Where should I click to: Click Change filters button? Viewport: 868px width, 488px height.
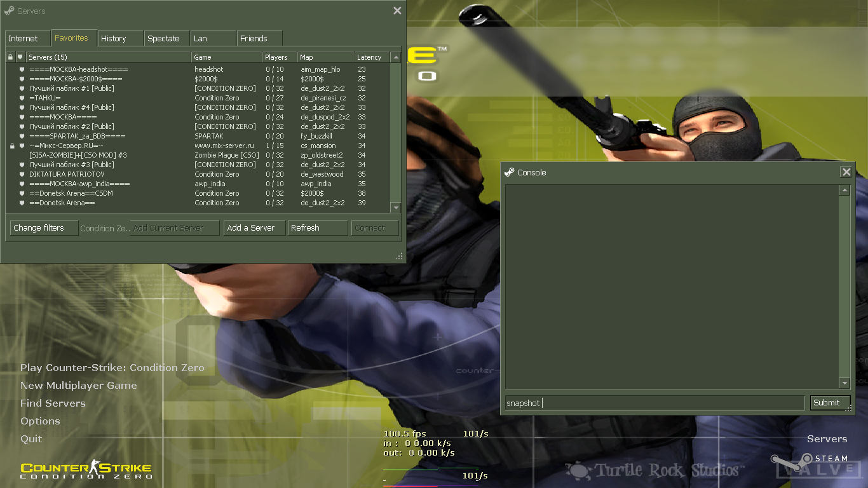(44, 227)
